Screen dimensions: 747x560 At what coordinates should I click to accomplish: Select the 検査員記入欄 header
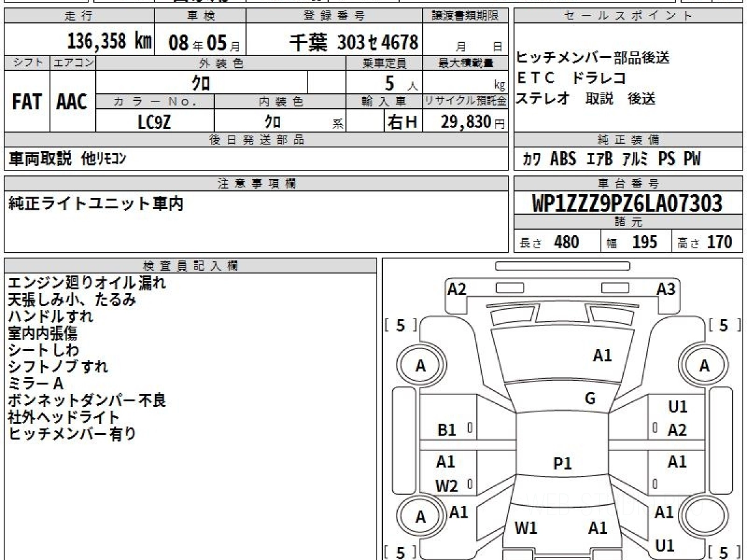click(190, 266)
